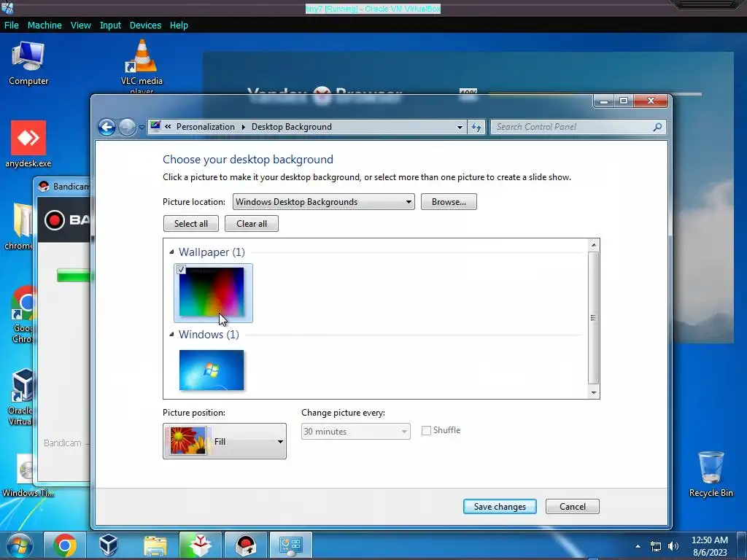Toggle the Shuffle checkbox
The image size is (747, 560).
426,430
